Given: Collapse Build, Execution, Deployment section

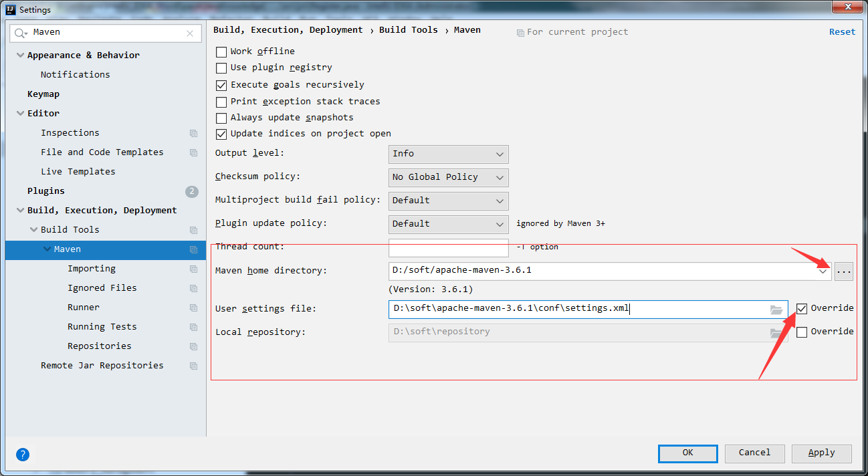Looking at the screenshot, I should pos(20,211).
